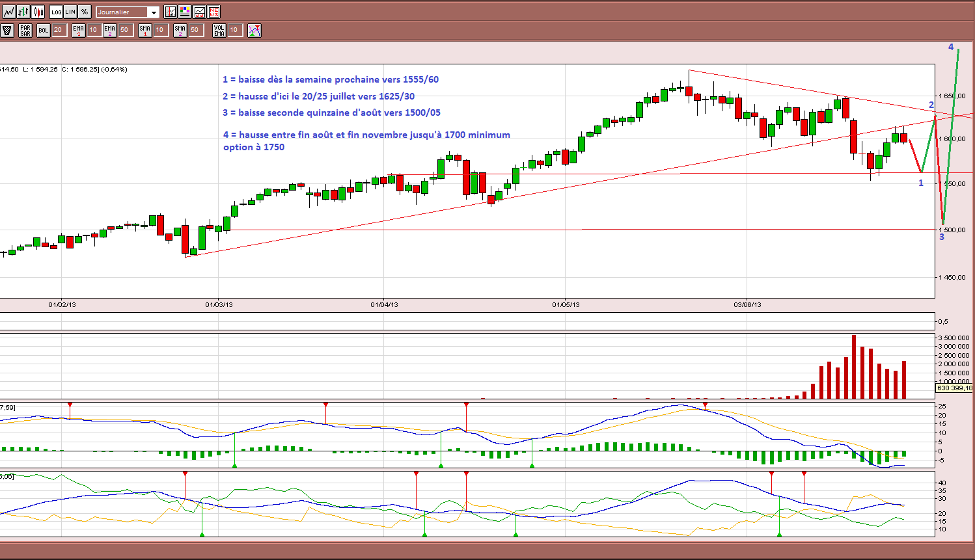The image size is (975, 560).
Task: Click the 01/03/13 date label
Action: (x=219, y=304)
